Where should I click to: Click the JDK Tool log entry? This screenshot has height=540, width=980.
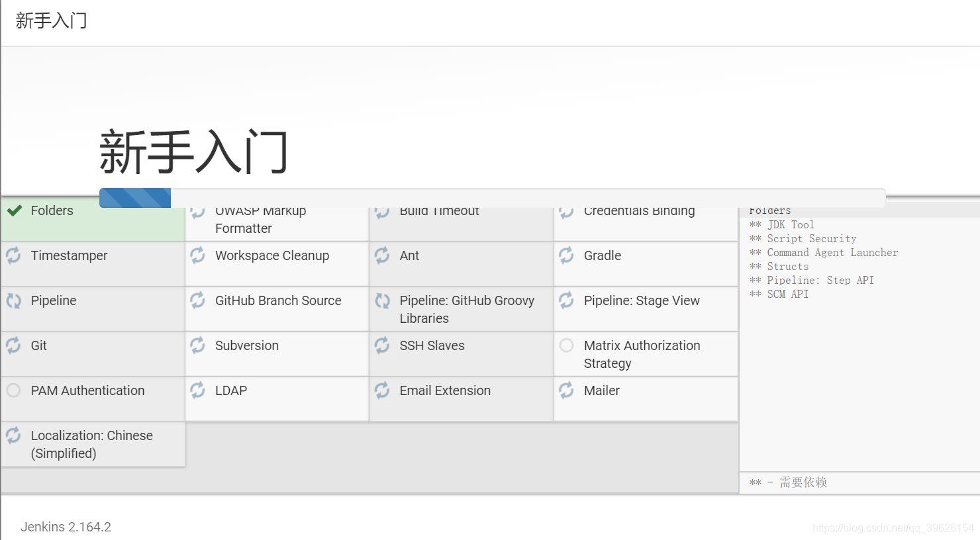click(781, 224)
